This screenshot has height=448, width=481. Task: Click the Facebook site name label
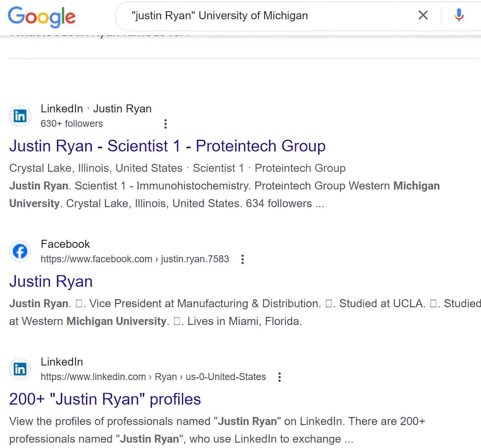65,244
